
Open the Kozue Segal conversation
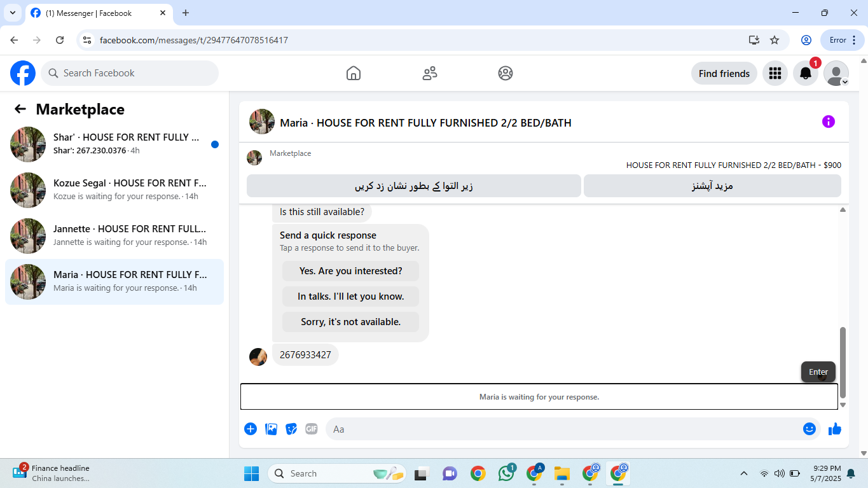tap(114, 190)
